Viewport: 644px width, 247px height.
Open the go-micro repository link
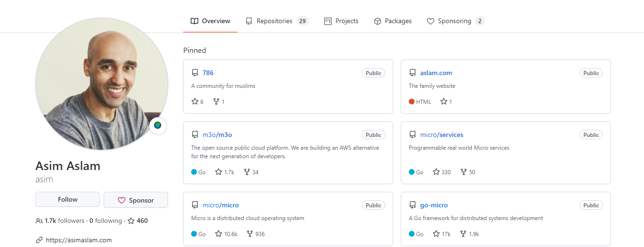click(434, 205)
